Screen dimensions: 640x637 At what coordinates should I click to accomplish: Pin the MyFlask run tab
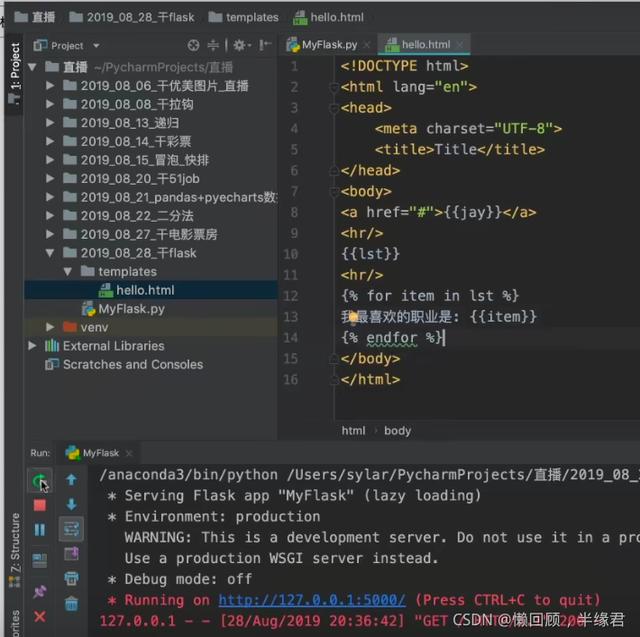[x=40, y=591]
